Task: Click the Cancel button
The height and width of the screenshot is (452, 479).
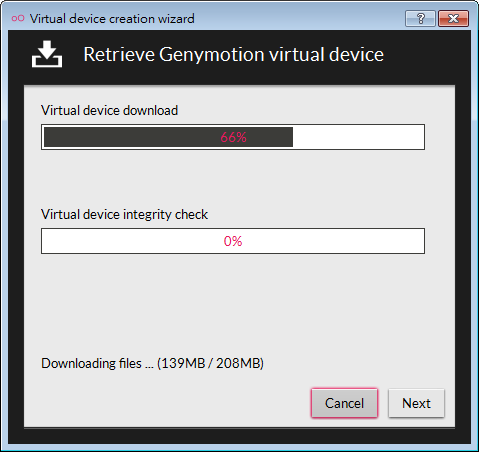Action: click(344, 403)
